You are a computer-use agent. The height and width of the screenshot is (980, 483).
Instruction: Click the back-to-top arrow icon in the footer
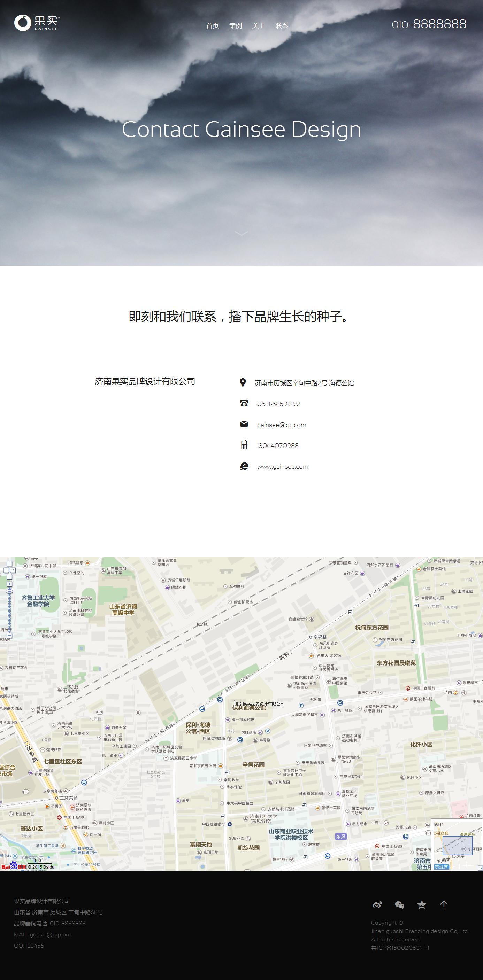pyautogui.click(x=444, y=905)
